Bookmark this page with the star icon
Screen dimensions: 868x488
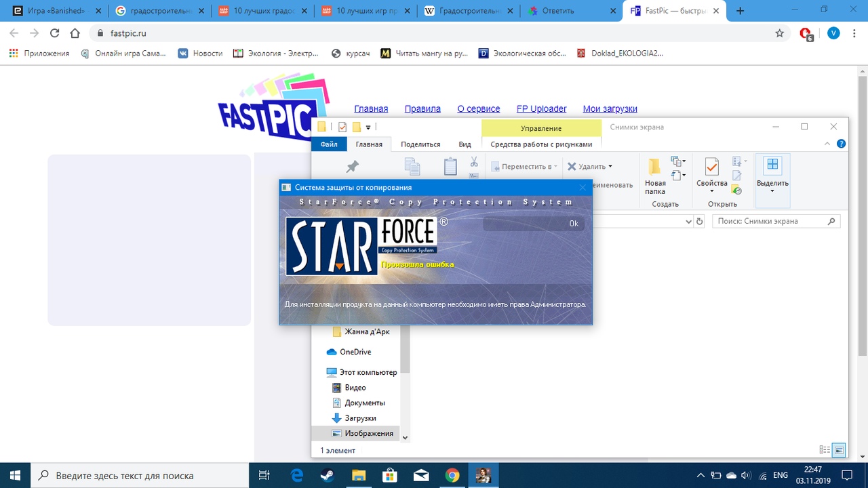point(779,33)
